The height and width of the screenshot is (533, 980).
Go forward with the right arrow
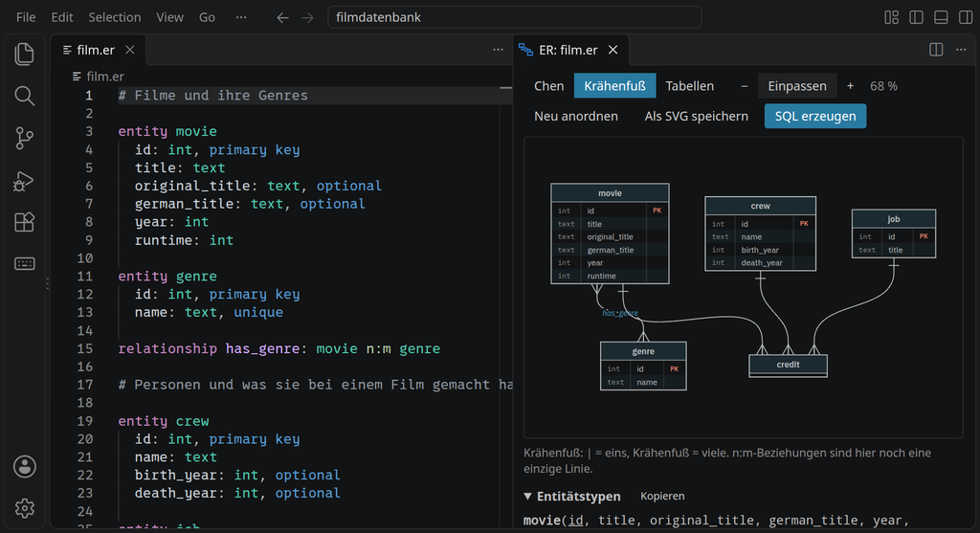tap(307, 17)
